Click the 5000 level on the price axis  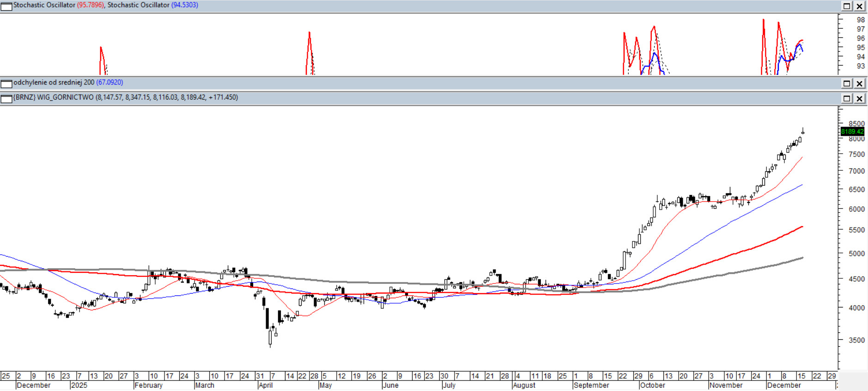coord(856,253)
